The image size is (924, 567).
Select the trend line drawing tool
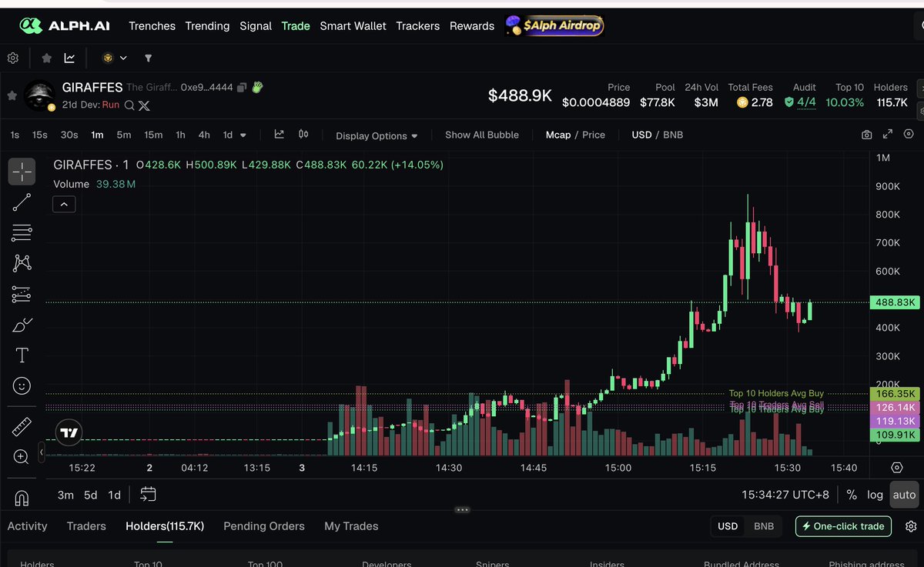pos(22,202)
